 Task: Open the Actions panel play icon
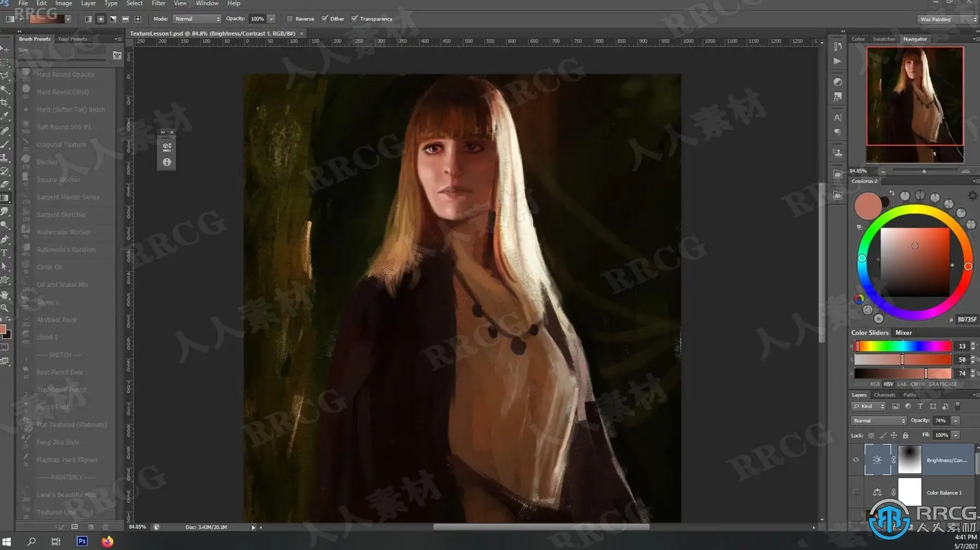coord(837,61)
